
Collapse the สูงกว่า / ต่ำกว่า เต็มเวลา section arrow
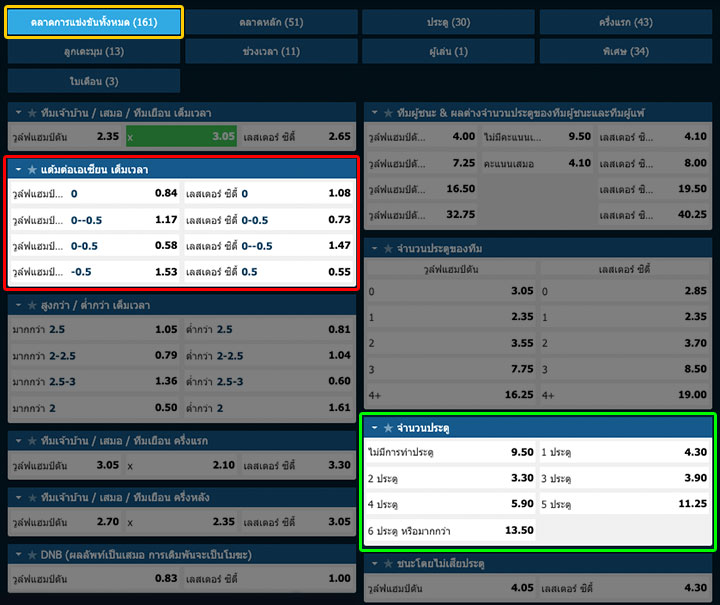[x=18, y=305]
